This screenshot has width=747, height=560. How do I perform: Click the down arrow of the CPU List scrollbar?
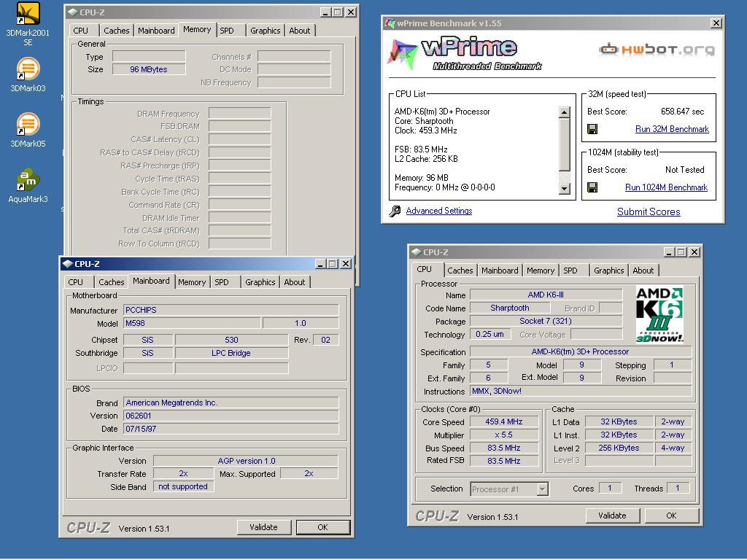coord(564,189)
